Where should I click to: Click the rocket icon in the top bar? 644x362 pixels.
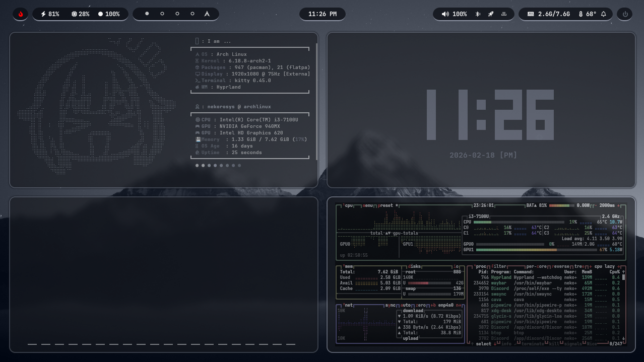(491, 14)
